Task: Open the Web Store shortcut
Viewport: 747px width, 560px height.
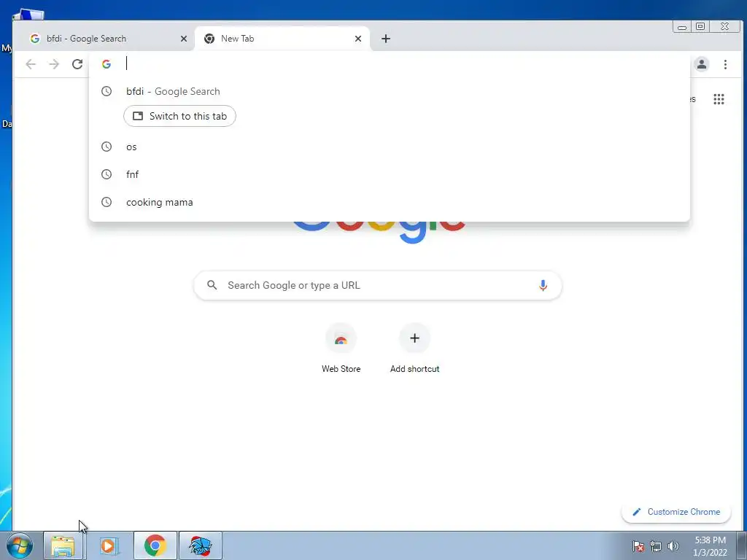Action: tap(341, 348)
